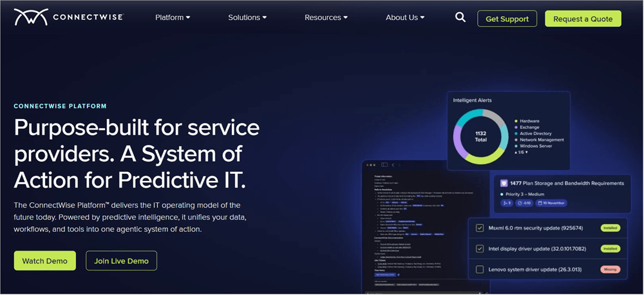Expand the Platform menu

[x=173, y=17]
